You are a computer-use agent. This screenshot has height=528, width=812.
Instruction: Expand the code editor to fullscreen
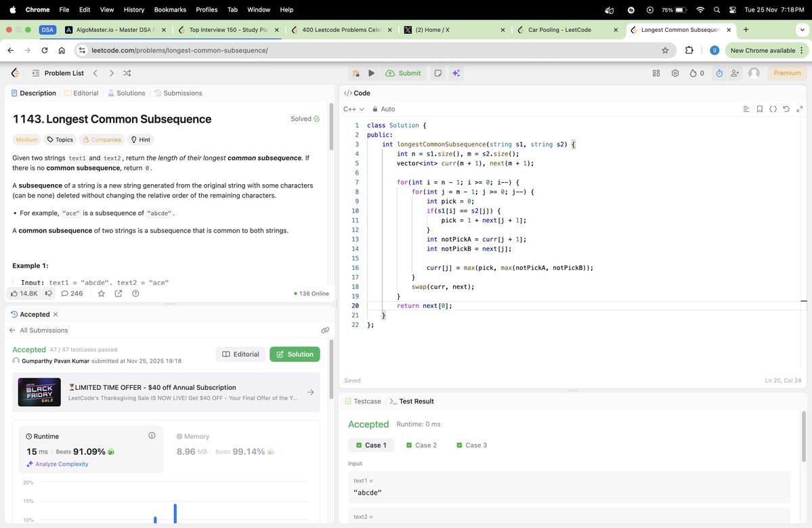pyautogui.click(x=800, y=109)
